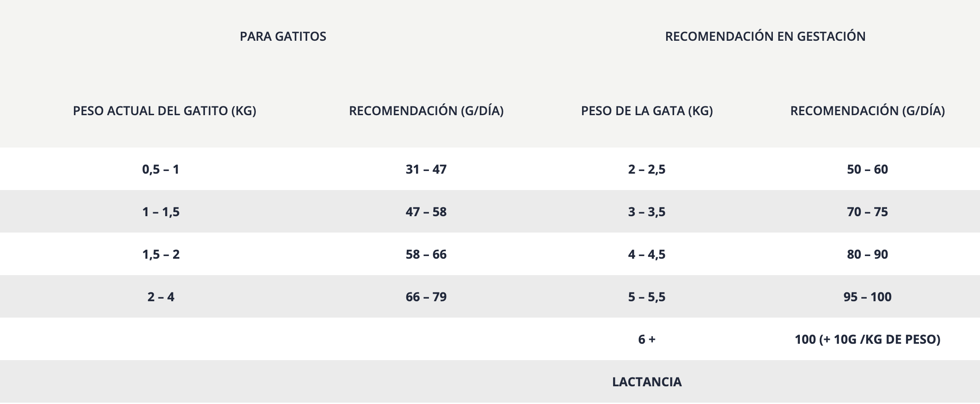The image size is (980, 404).
Task: Click the RECOMENDACIÓN EN GESTACIÓN heading
Action: click(765, 36)
